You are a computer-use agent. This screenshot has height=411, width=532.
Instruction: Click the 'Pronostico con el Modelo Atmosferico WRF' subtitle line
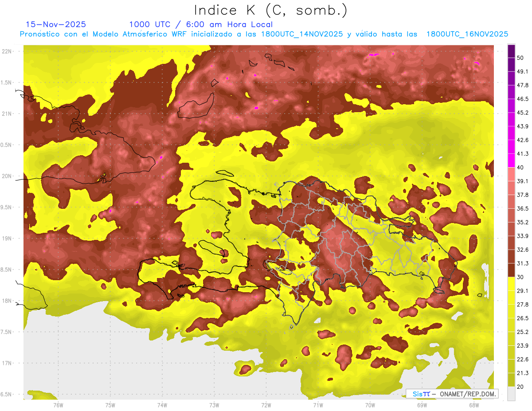coord(263,34)
